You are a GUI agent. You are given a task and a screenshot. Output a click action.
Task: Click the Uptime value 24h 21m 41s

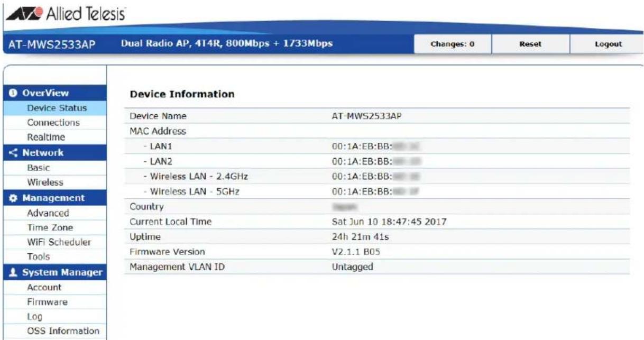[x=360, y=237]
